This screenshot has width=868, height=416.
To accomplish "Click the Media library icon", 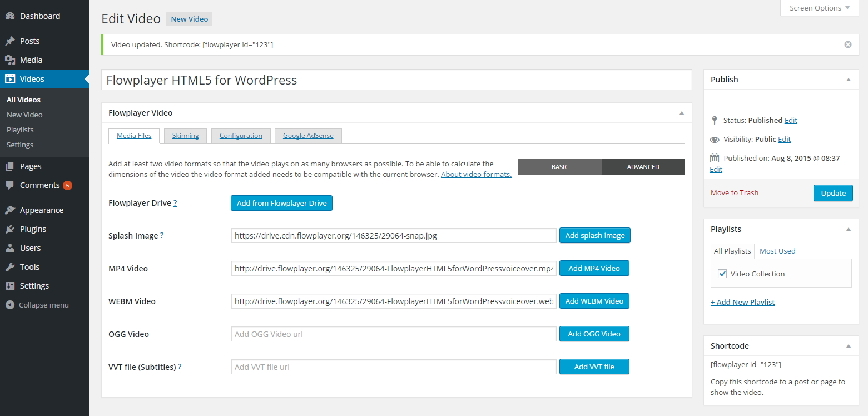I will pos(10,60).
